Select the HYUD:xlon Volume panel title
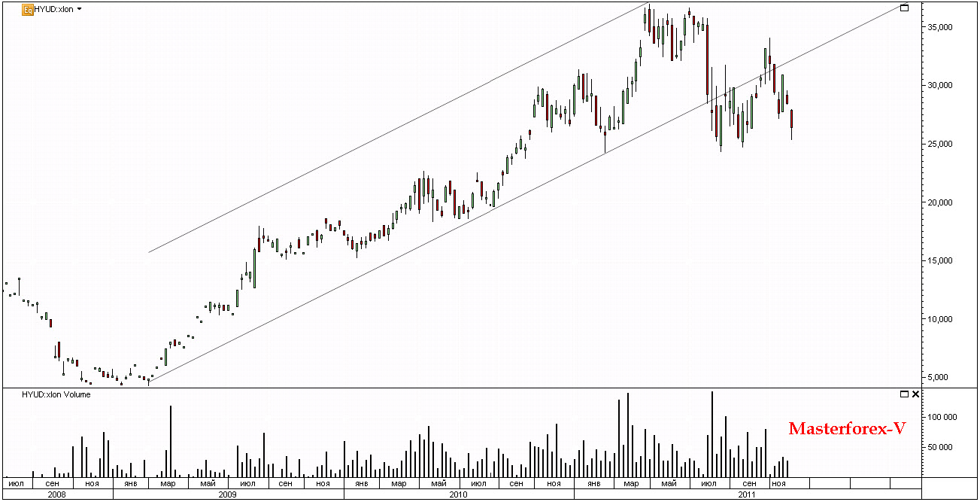The image size is (980, 502). [x=56, y=394]
